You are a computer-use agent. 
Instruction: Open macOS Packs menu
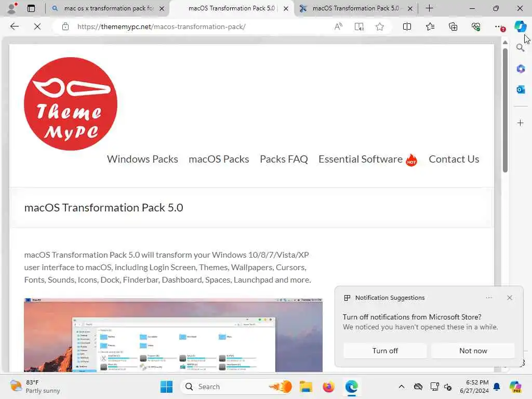[x=219, y=159]
